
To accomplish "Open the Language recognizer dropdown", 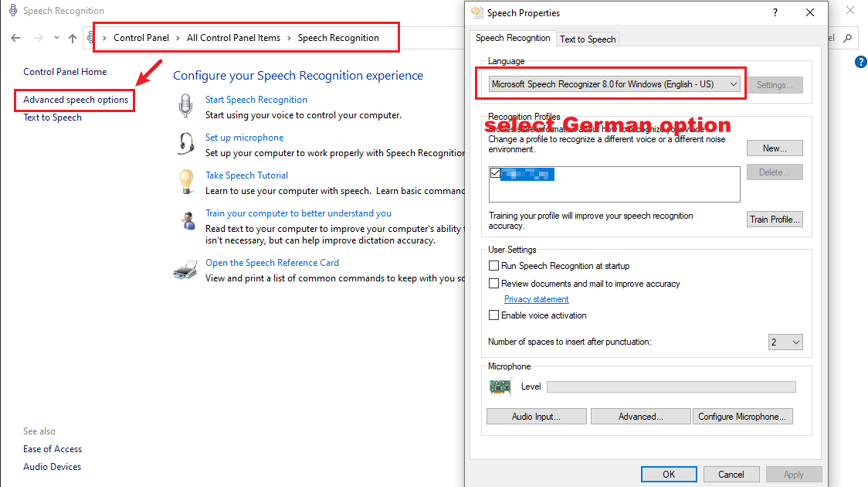I will 615,84.
